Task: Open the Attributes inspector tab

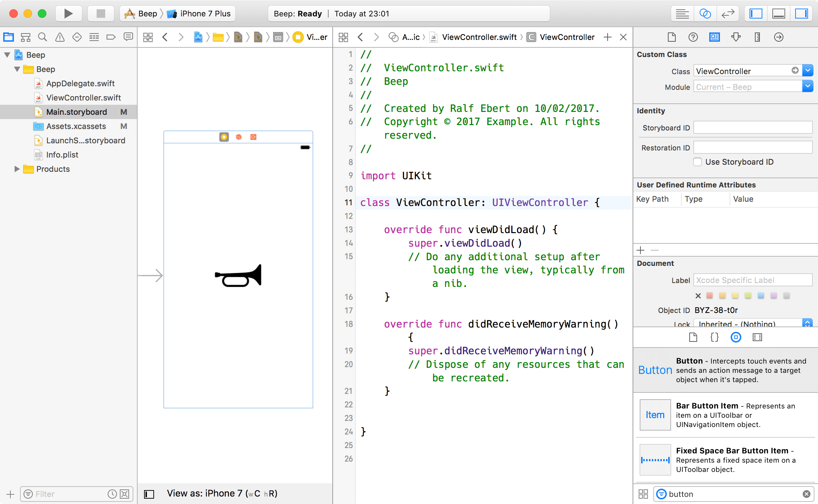Action: pyautogui.click(x=736, y=37)
